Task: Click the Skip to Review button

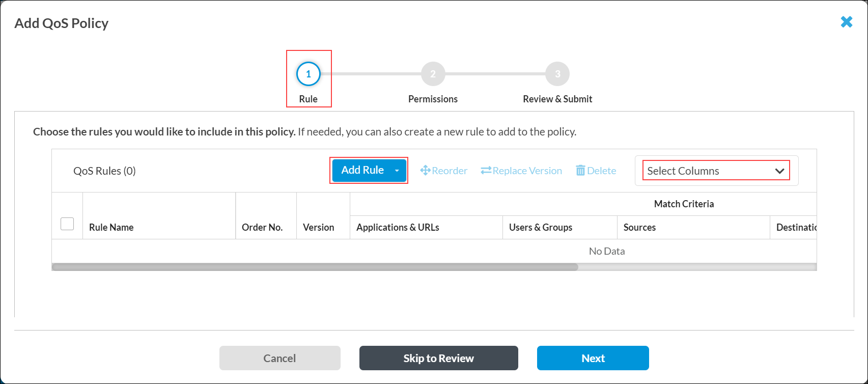Action: (438, 358)
